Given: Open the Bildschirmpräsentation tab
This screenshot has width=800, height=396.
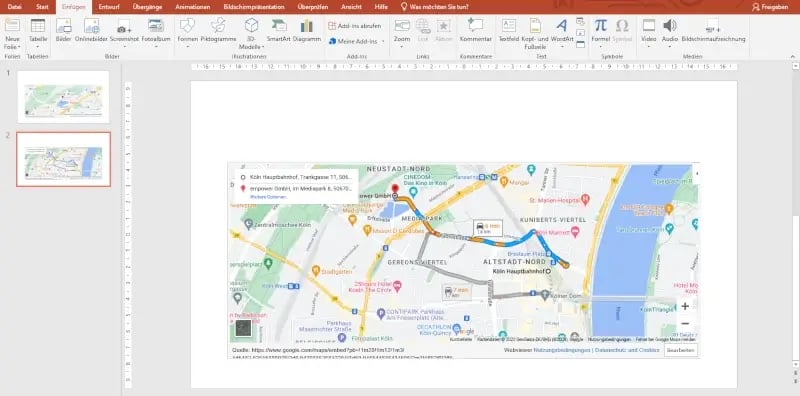Looking at the screenshot, I should click(254, 7).
